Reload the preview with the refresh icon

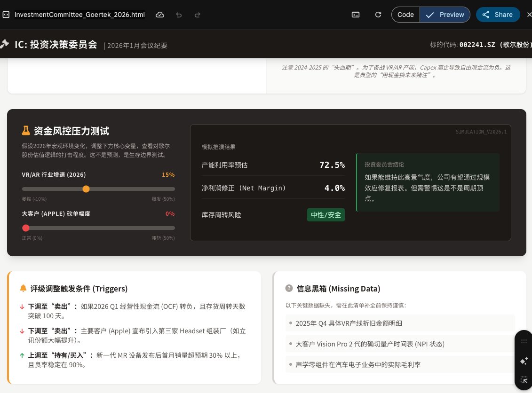[378, 15]
